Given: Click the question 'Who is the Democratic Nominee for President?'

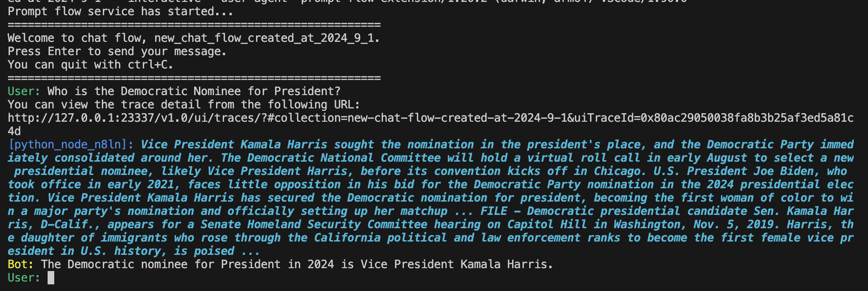Looking at the screenshot, I should [194, 91].
